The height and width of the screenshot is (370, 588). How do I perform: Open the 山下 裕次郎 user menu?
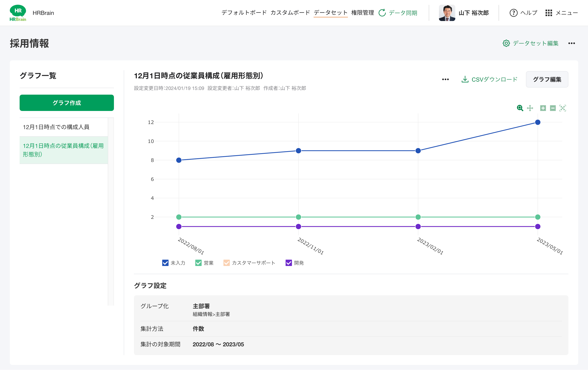pyautogui.click(x=464, y=13)
